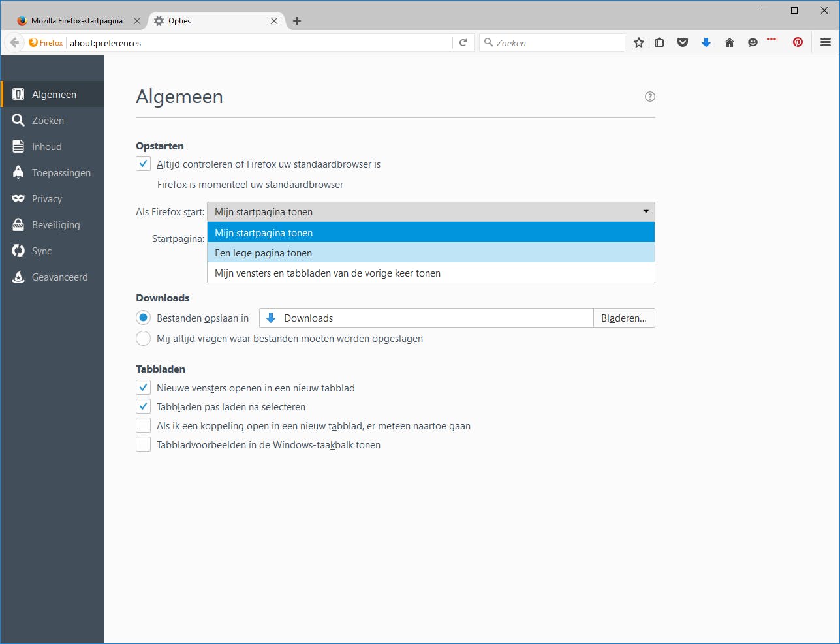Viewport: 840px width, 644px height.
Task: Click the 'Opstarten' section heading
Action: [160, 146]
